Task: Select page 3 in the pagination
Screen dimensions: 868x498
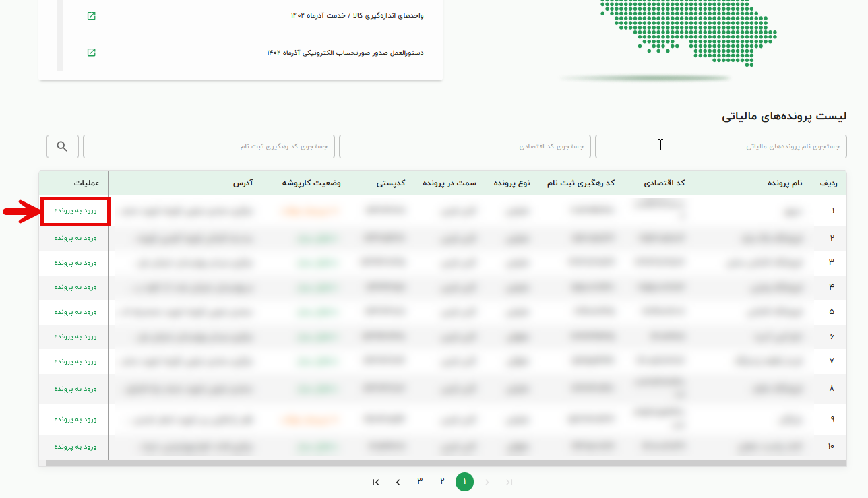Action: (x=420, y=481)
